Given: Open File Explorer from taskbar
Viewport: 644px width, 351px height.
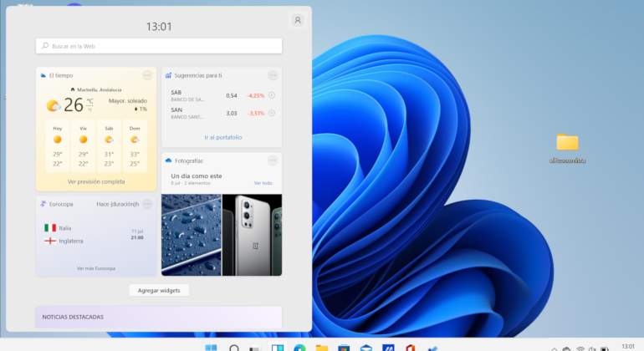Looking at the screenshot, I should click(x=322, y=348).
